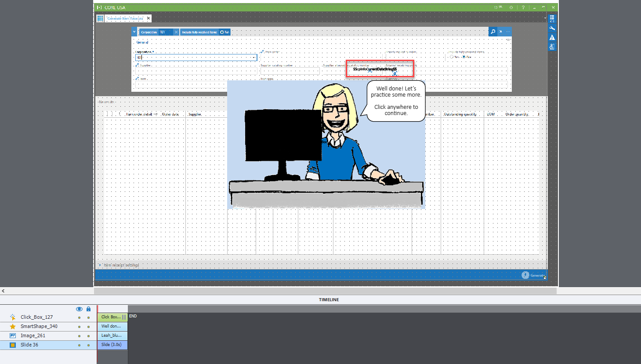
Task: Select the Generate Item Receipts tab
Action: (125, 18)
